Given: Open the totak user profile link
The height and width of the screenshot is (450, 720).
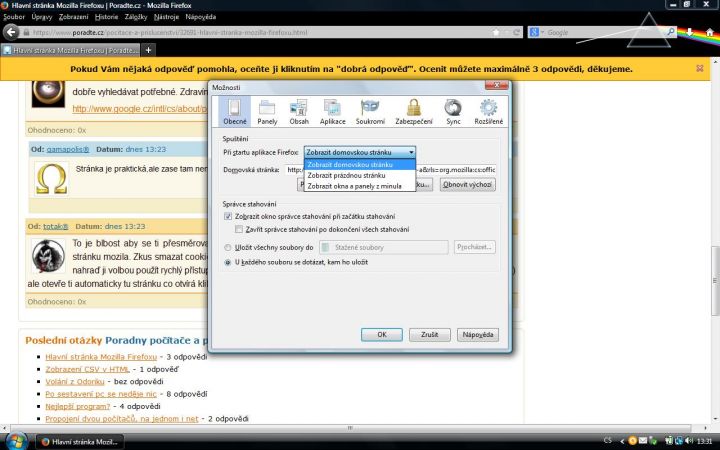Looking at the screenshot, I should tap(56, 226).
